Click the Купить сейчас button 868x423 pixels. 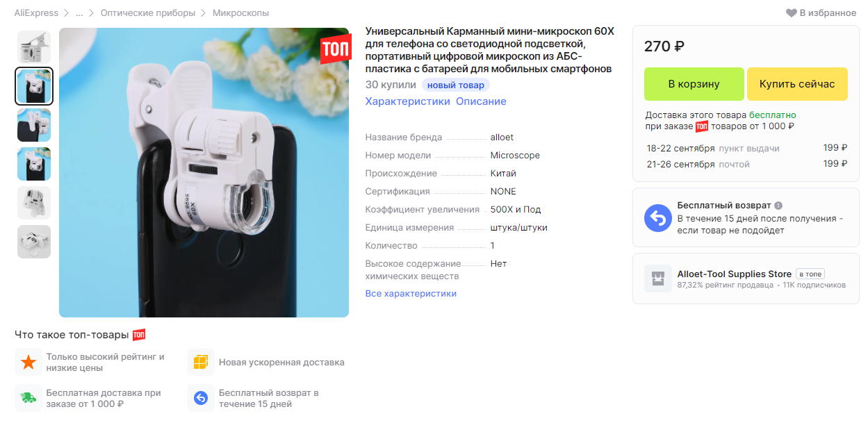(x=797, y=84)
